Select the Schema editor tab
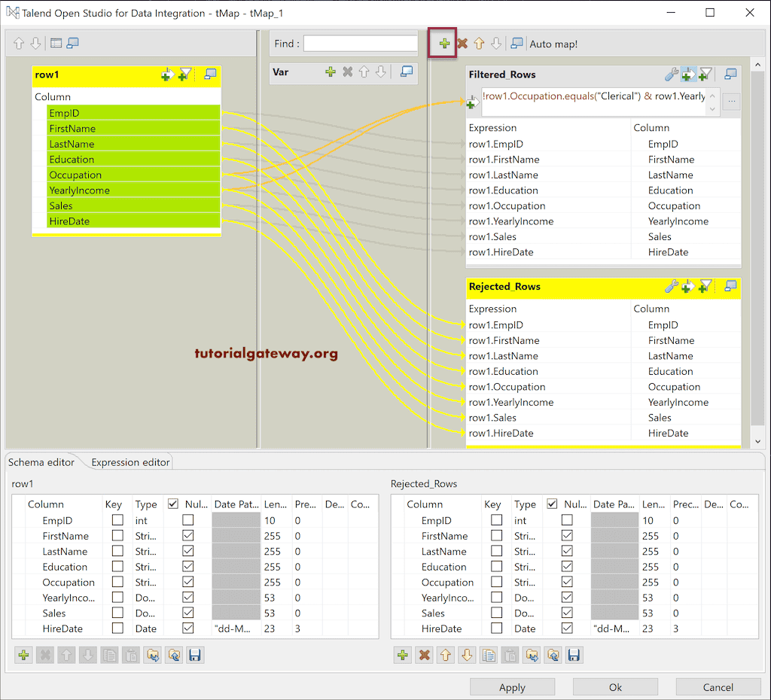The image size is (771, 700). click(x=41, y=462)
